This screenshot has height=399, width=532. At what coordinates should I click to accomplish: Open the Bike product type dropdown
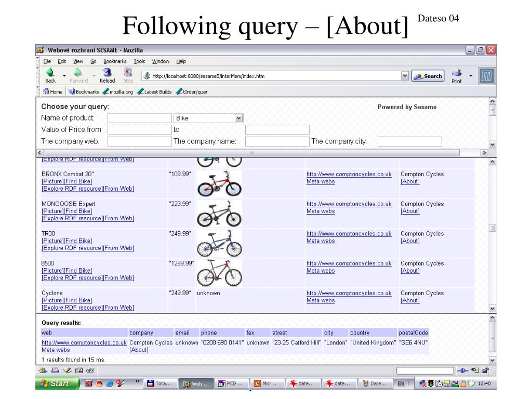(239, 118)
